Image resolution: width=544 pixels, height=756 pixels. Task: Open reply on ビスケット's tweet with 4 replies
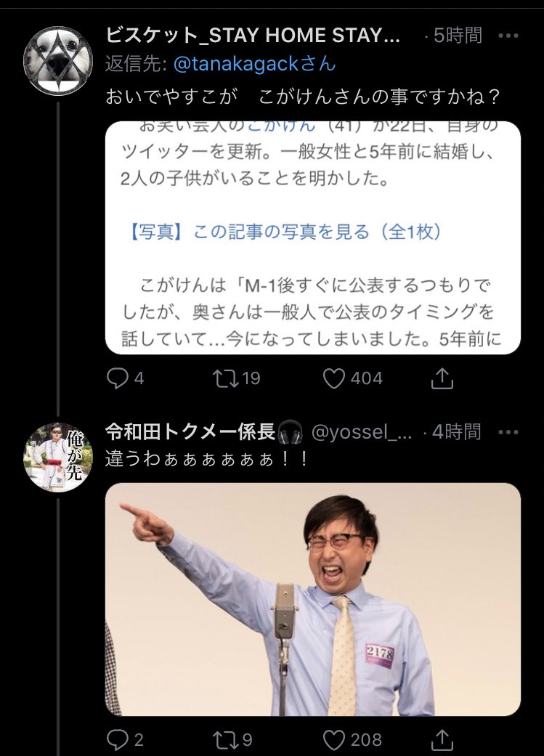pyautogui.click(x=118, y=378)
